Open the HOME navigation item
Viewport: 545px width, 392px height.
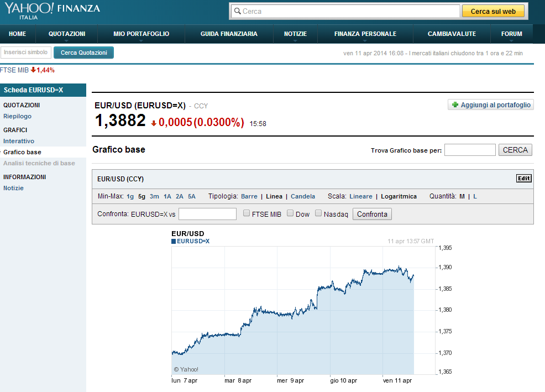point(17,34)
